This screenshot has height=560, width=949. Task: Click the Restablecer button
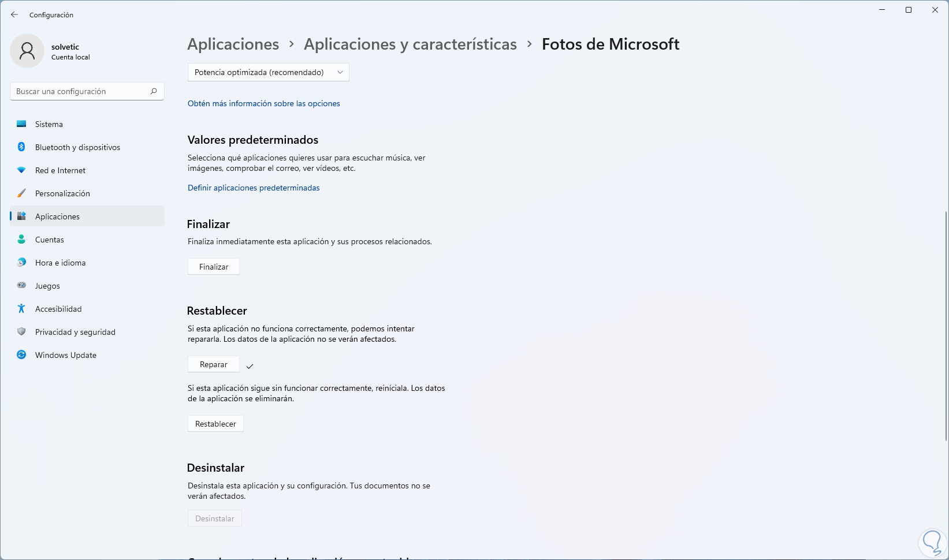[x=215, y=424]
